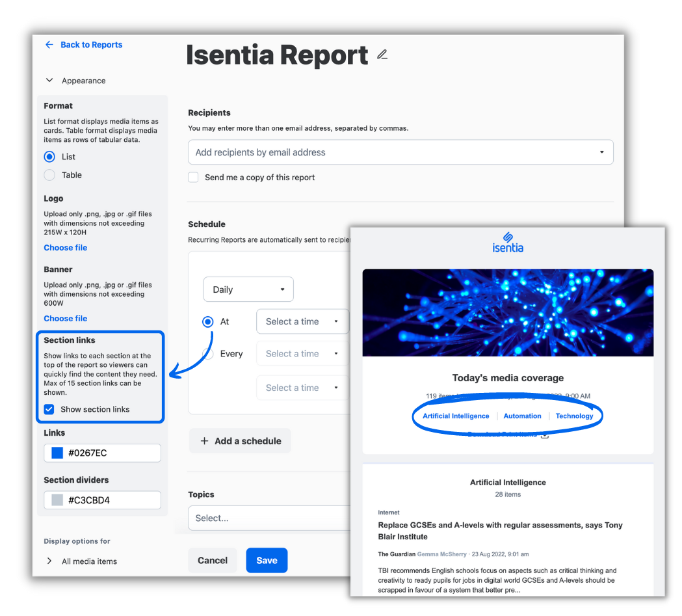Click the Isentia logo in the report preview

click(508, 243)
